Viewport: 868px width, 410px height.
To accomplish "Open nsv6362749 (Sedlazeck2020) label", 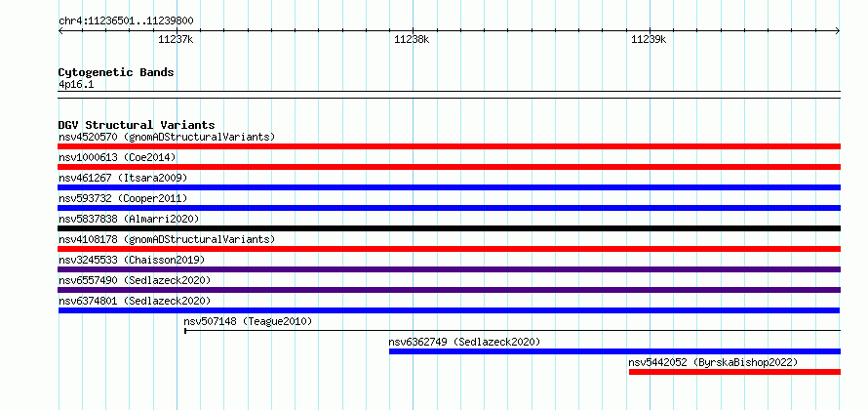I will click(x=464, y=342).
